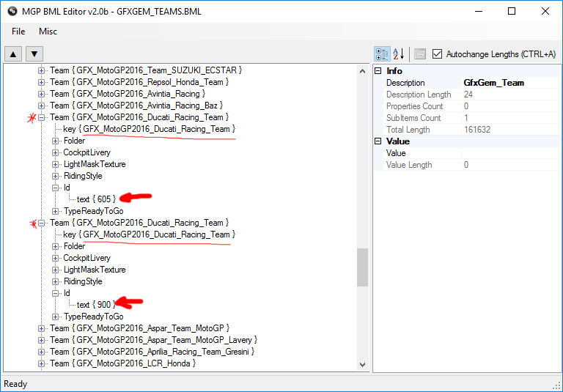Select the text { 900 } tree row
Viewport: 563px width, 392px height.
tap(97, 305)
